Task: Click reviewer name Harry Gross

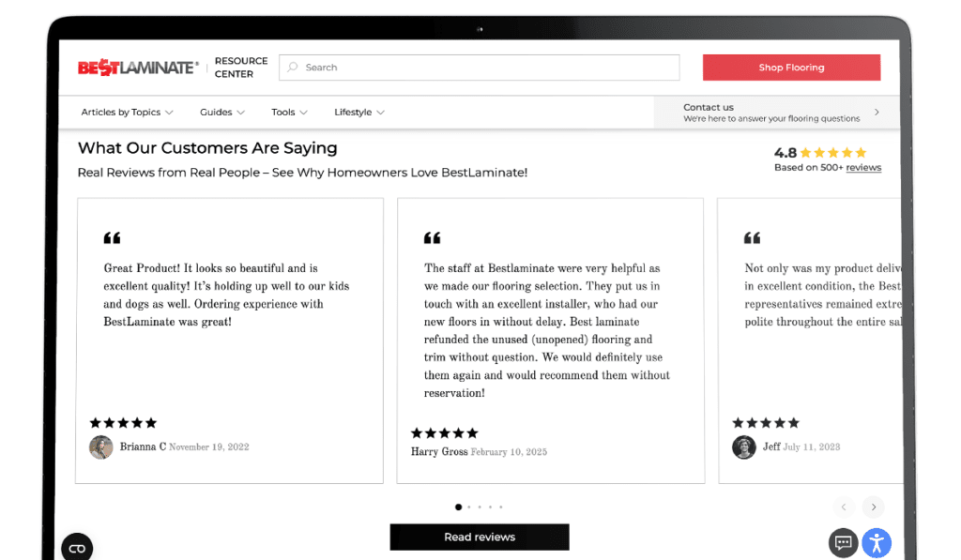Action: pos(439,451)
